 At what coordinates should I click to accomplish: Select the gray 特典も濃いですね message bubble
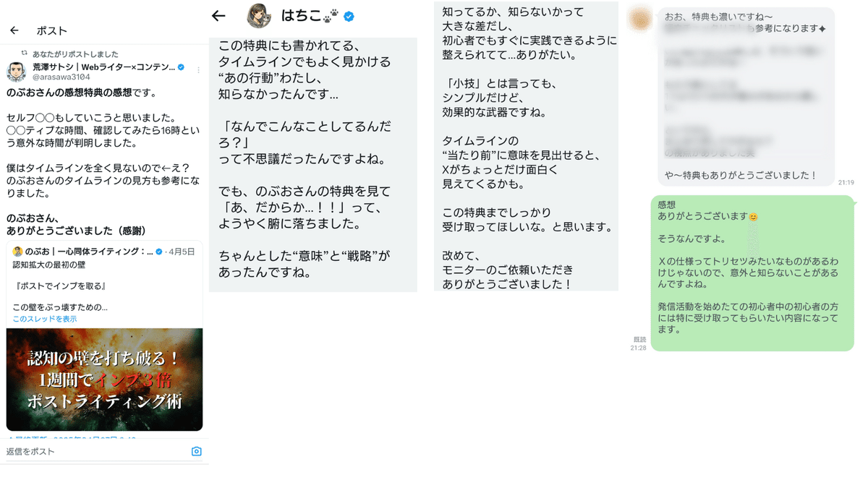746,96
